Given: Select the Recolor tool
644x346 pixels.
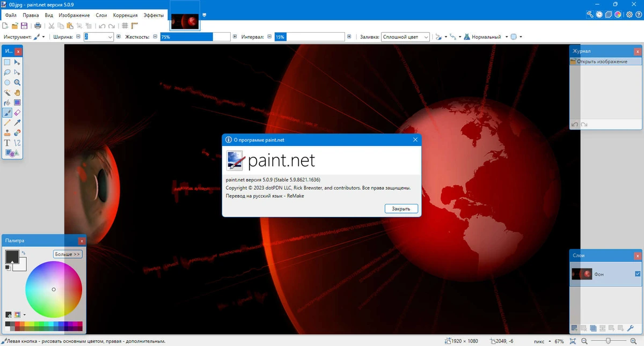Looking at the screenshot, I should pyautogui.click(x=17, y=132).
